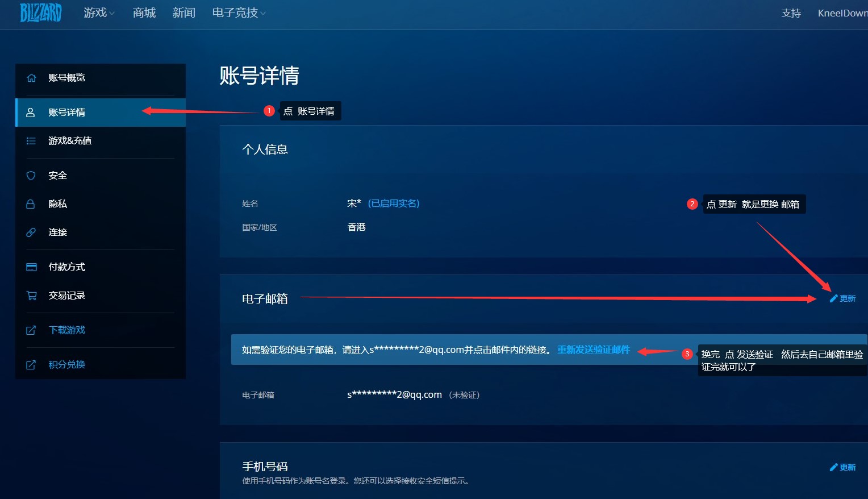Open 支持 in the top bar
The height and width of the screenshot is (499, 868).
click(x=791, y=13)
